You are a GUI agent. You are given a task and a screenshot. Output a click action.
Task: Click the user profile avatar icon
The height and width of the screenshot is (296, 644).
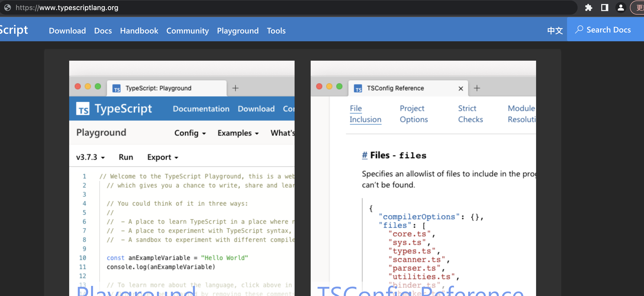click(621, 8)
